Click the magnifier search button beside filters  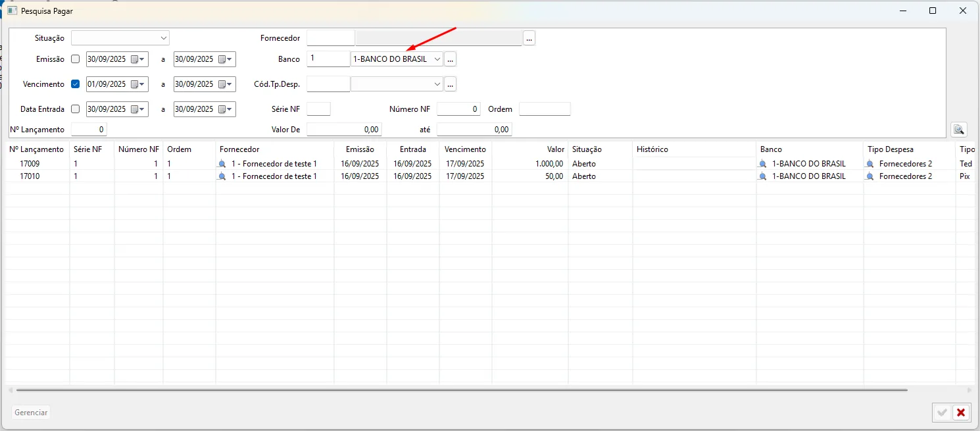(x=958, y=130)
